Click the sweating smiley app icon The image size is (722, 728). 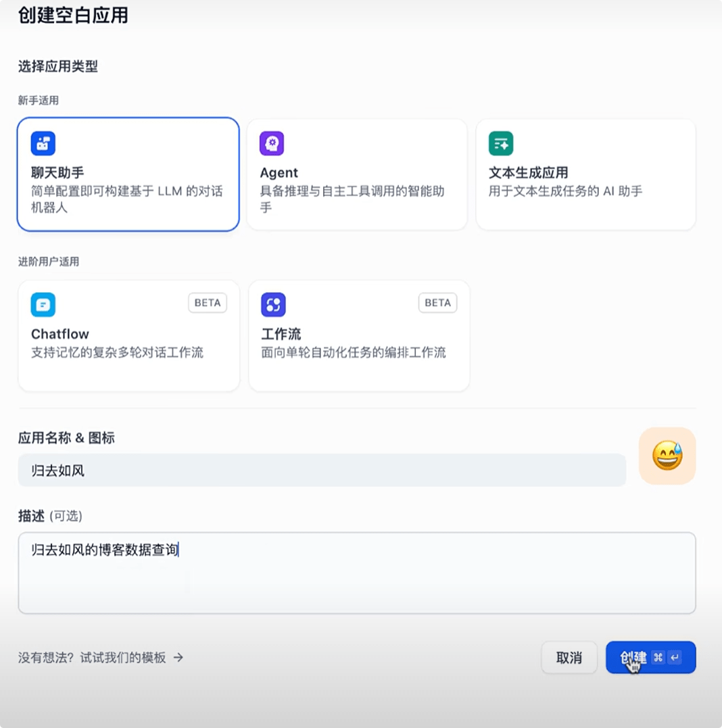coord(667,456)
